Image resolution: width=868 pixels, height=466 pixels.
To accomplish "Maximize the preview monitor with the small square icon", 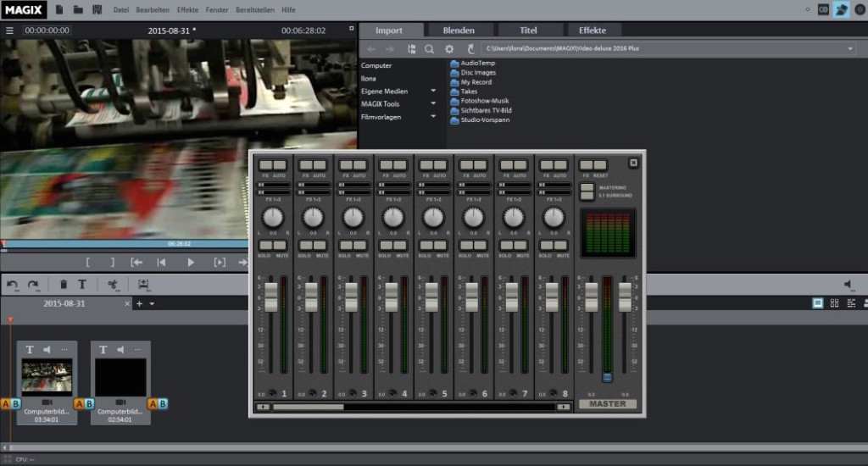I will 351,28.
